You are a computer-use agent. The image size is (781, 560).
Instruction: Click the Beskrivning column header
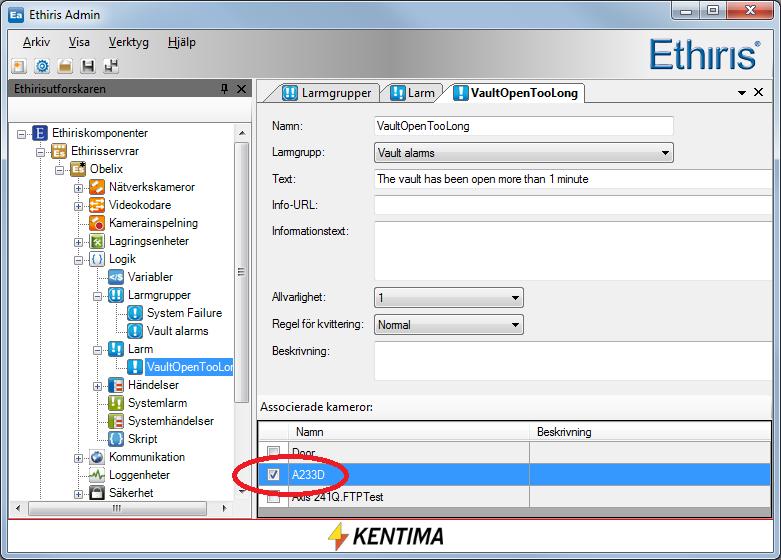coord(650,432)
